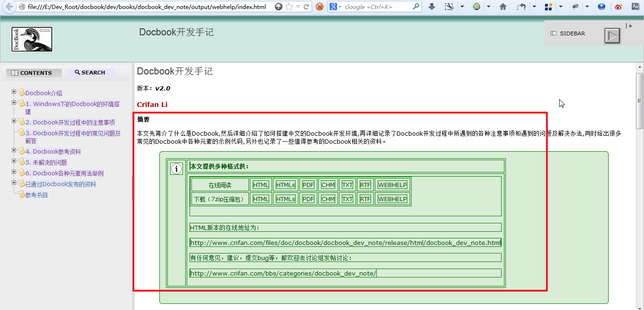The height and width of the screenshot is (310, 644).
Task: Open dropdown beside the curved undo arrow
Action: point(534,7)
